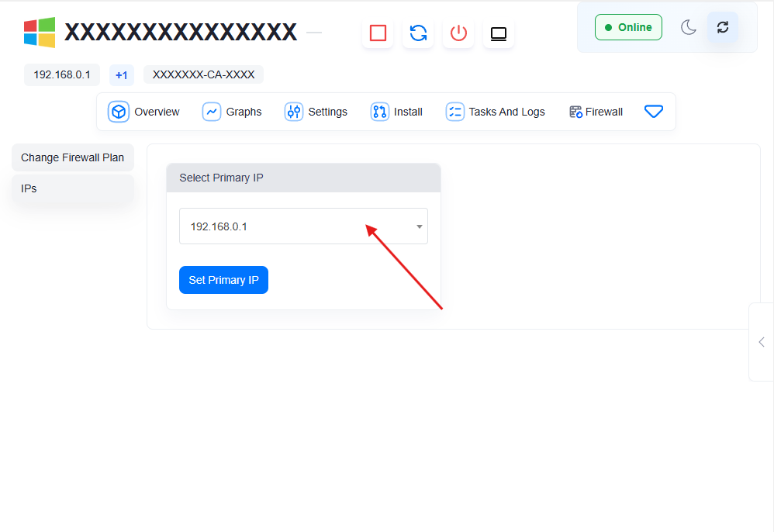Click the refresh icon at top right
Screen dimensions: 774x532
[x=723, y=27]
